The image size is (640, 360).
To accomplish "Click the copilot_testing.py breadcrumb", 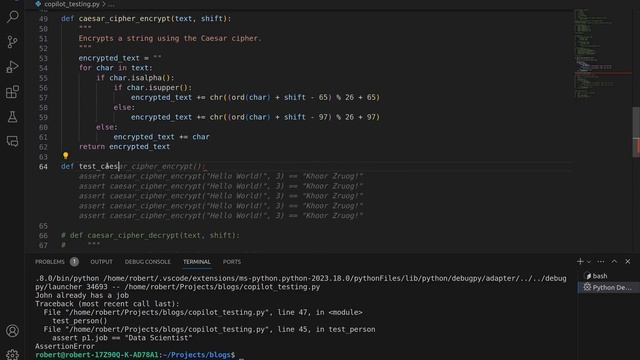I will pos(72,4).
